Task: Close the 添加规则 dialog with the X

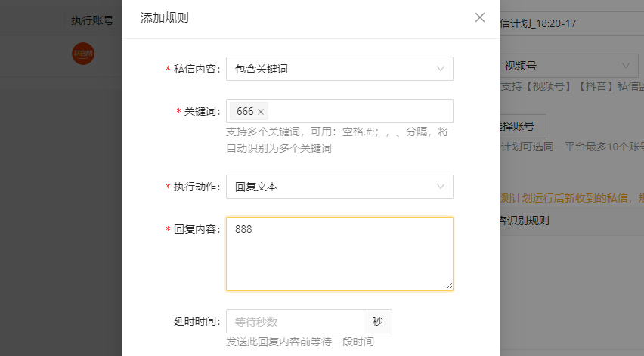Action: (x=480, y=17)
